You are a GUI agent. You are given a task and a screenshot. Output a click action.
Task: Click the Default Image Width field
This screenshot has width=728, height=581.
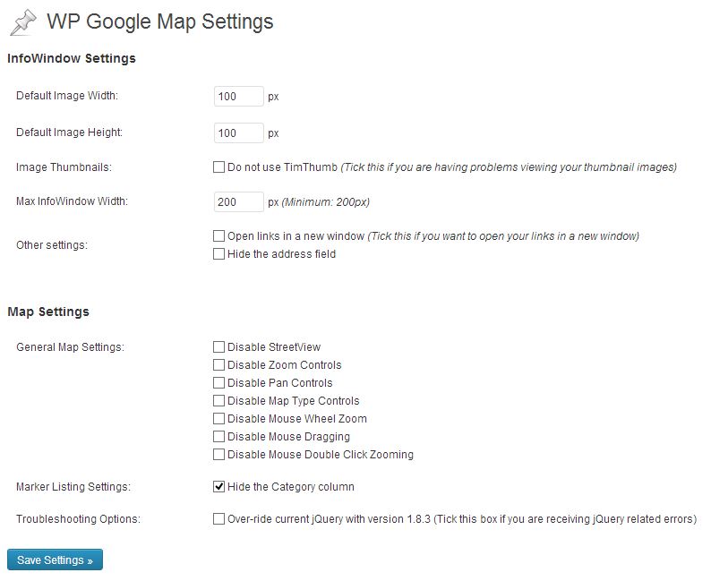238,97
